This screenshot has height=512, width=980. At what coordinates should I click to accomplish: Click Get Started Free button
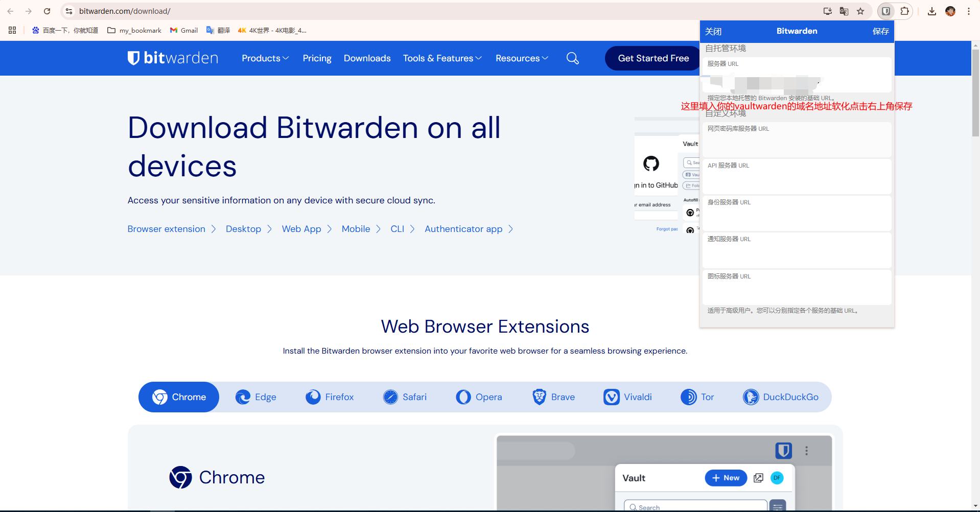pyautogui.click(x=652, y=58)
